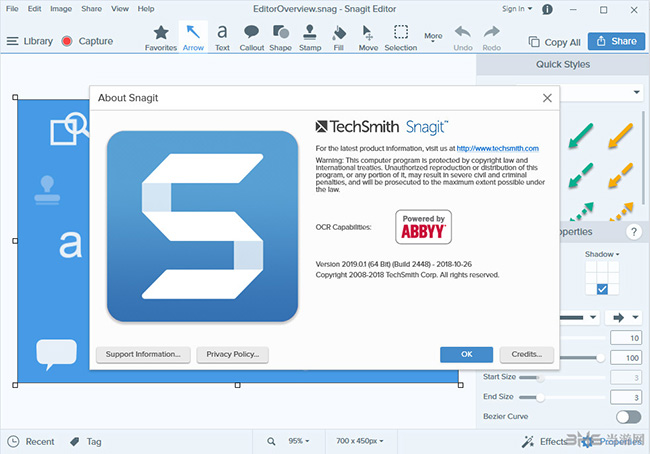Open the arrow end style dropdown
The width and height of the screenshot is (650, 454).
tap(624, 318)
